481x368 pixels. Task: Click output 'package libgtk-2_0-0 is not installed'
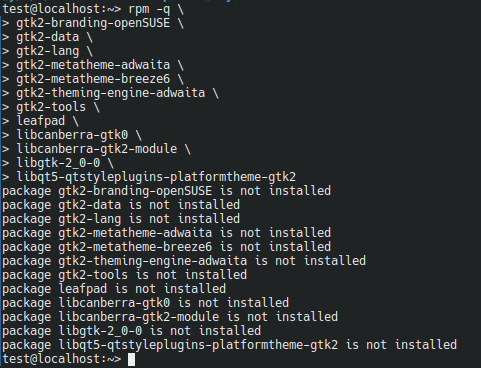(x=131, y=331)
